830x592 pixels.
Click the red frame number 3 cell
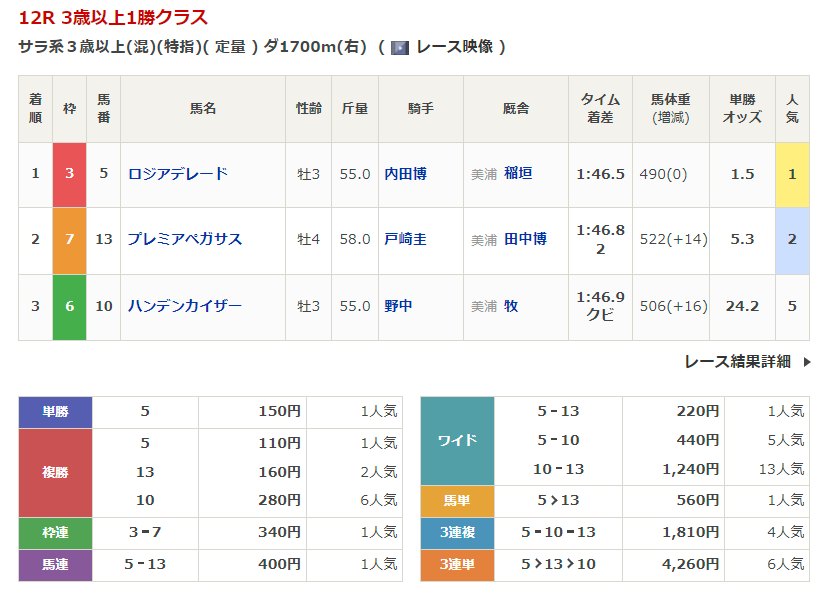(70, 174)
